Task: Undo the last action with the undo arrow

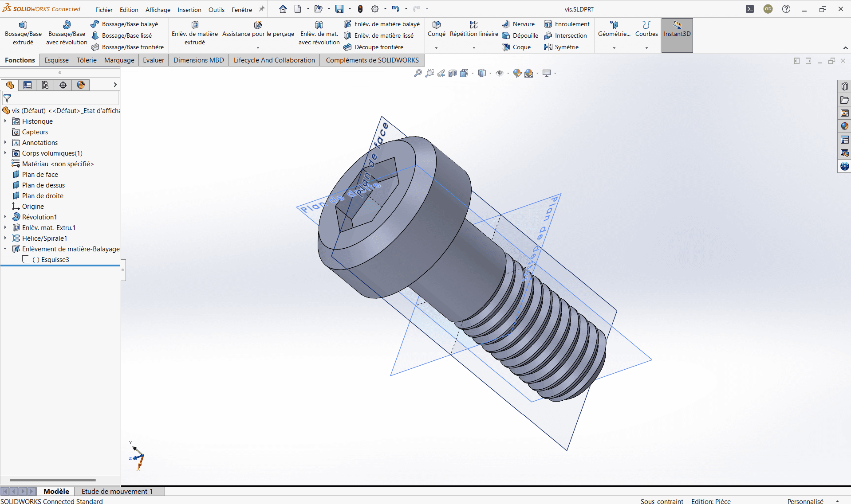Action: pos(396,9)
